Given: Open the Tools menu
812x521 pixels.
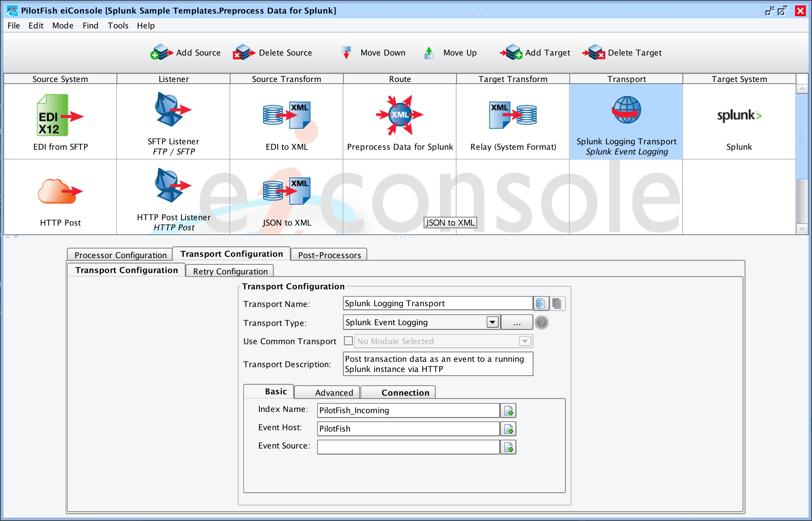Looking at the screenshot, I should tap(118, 26).
